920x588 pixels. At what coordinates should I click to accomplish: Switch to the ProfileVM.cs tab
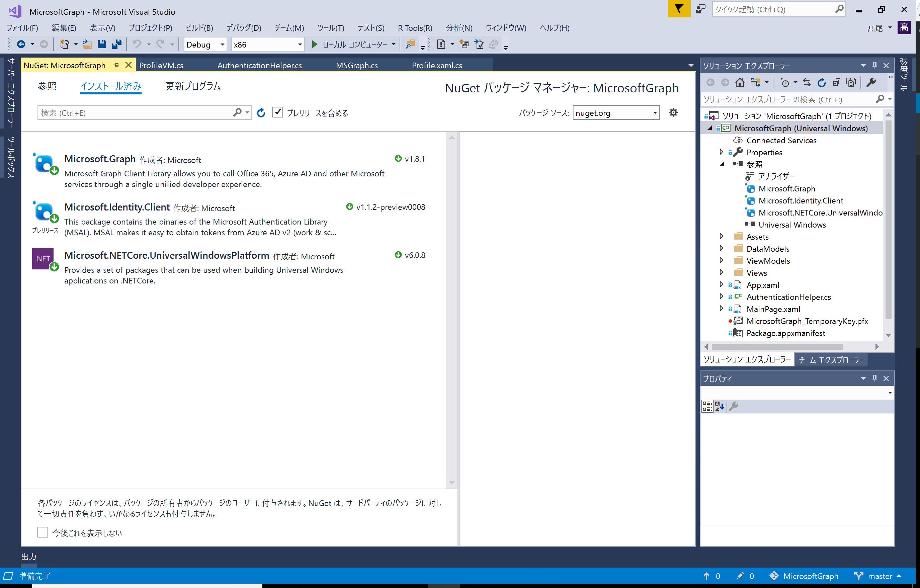(x=161, y=65)
